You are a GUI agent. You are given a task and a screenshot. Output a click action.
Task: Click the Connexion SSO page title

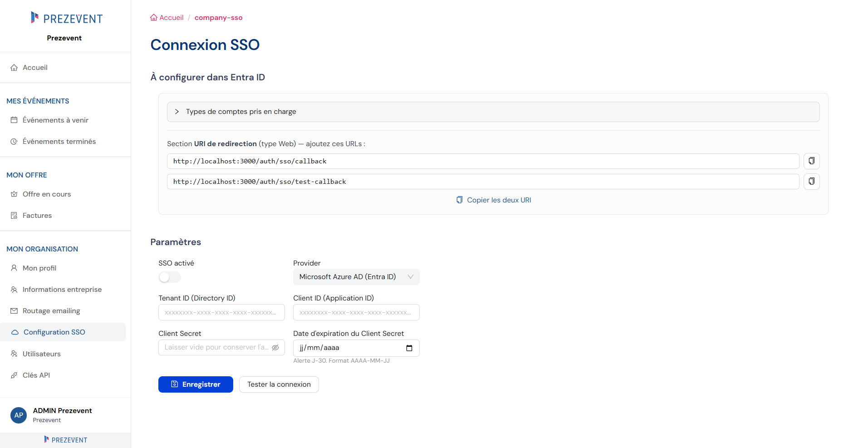pos(205,45)
